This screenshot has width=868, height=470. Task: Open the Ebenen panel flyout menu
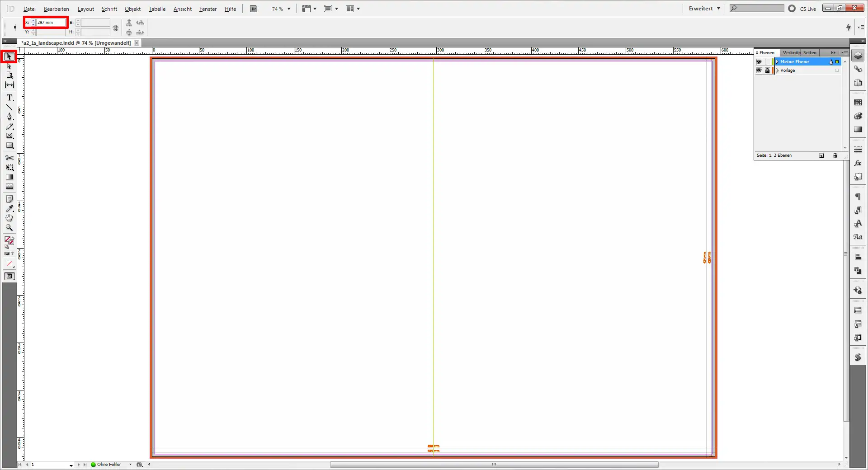click(x=844, y=53)
